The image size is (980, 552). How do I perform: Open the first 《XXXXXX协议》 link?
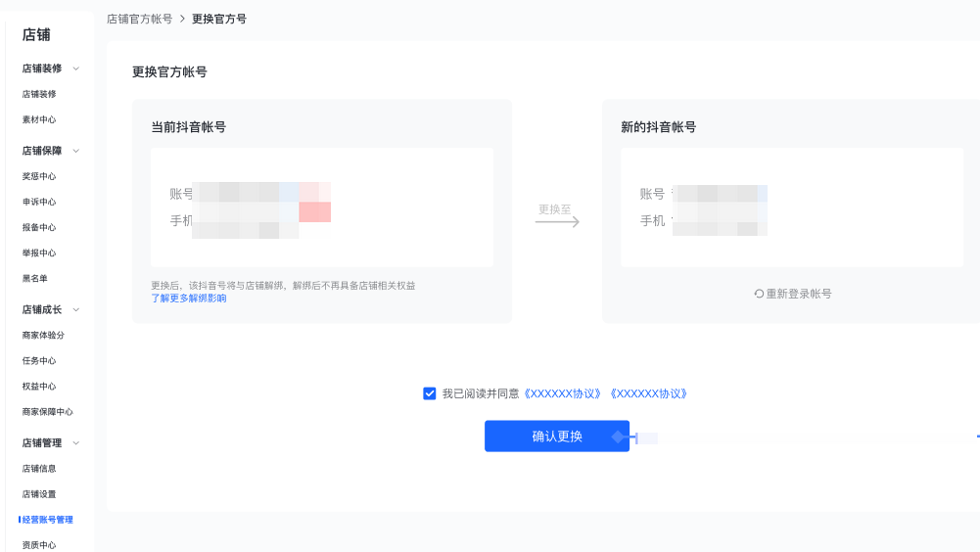click(x=563, y=393)
